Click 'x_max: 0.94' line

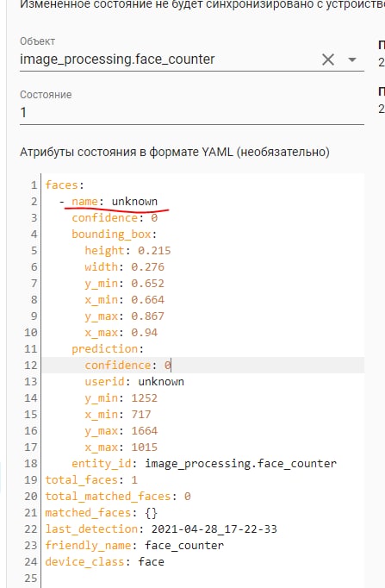tap(121, 333)
